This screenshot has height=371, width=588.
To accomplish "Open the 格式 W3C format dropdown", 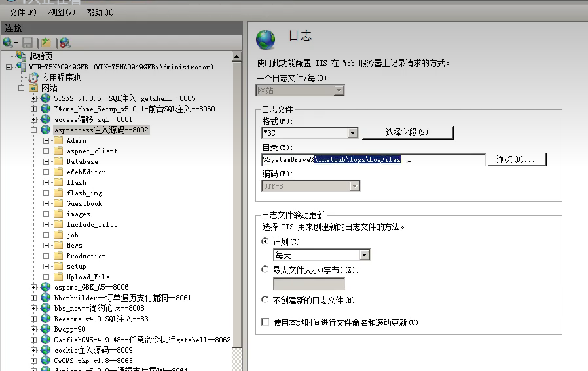I will coord(352,133).
